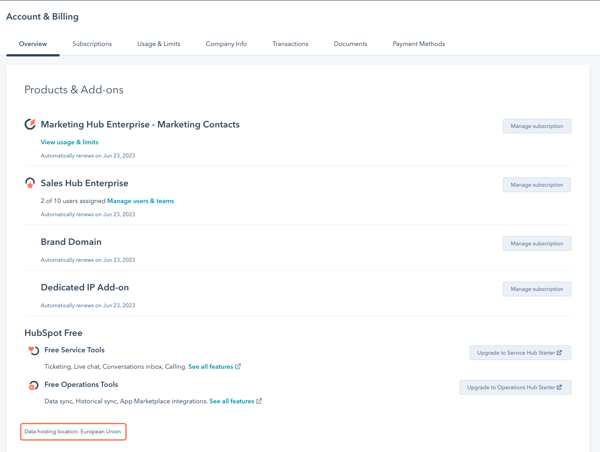Manage subscription for Marketing Hub Enterprise

pyautogui.click(x=537, y=126)
